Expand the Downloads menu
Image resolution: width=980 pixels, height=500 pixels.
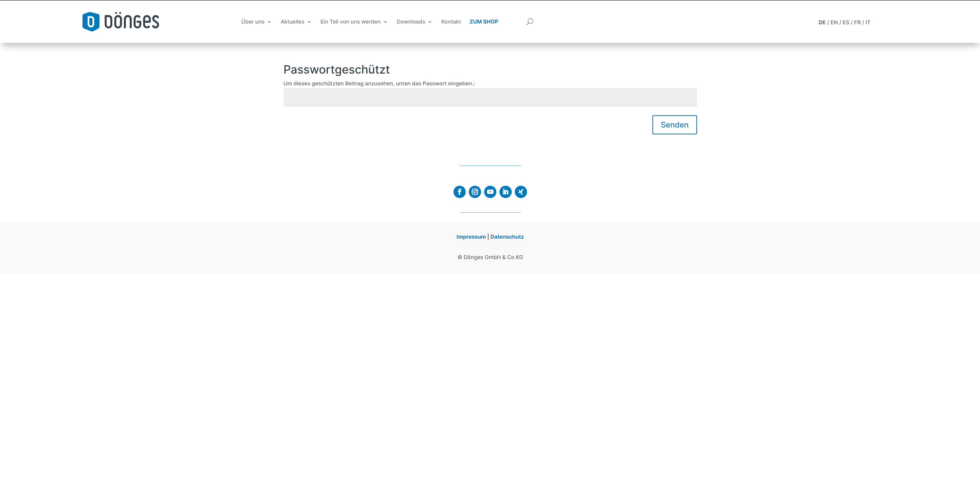414,22
